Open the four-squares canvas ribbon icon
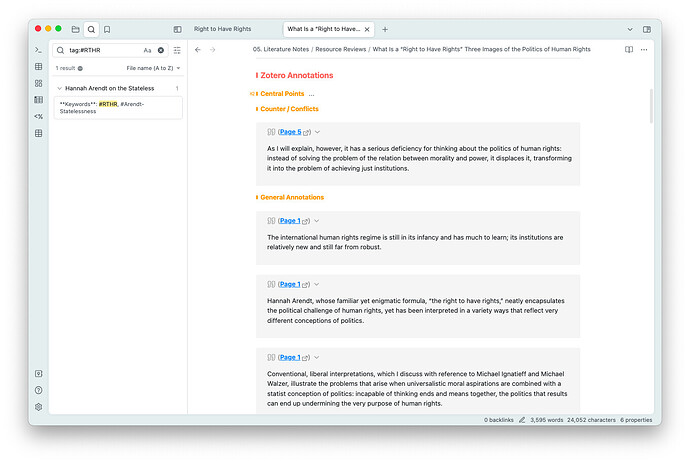Image resolution: width=690 pixels, height=462 pixels. (x=38, y=83)
